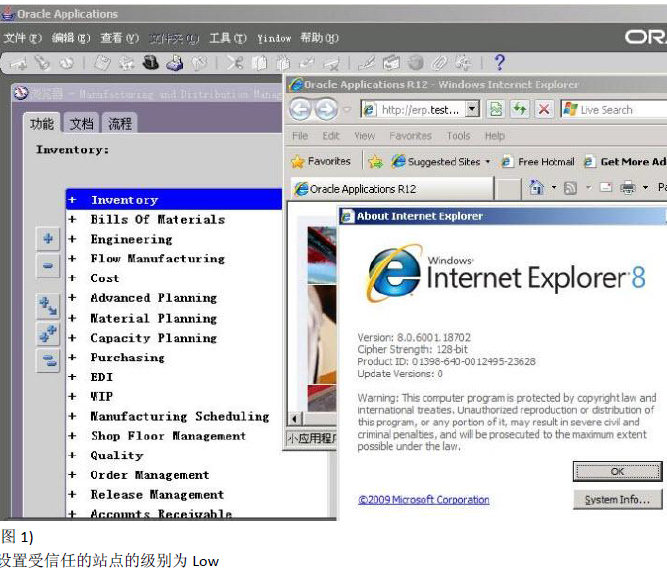Open the Window menu in Oracle

click(274, 38)
